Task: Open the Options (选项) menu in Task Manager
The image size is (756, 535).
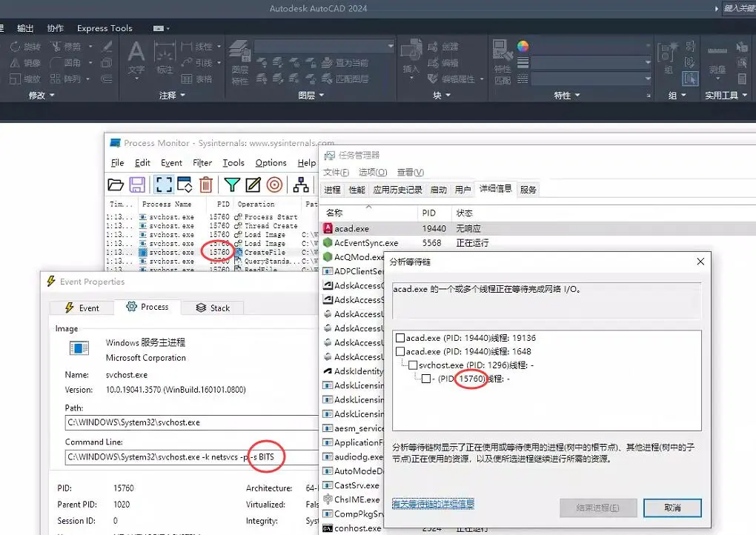Action: tap(373, 172)
